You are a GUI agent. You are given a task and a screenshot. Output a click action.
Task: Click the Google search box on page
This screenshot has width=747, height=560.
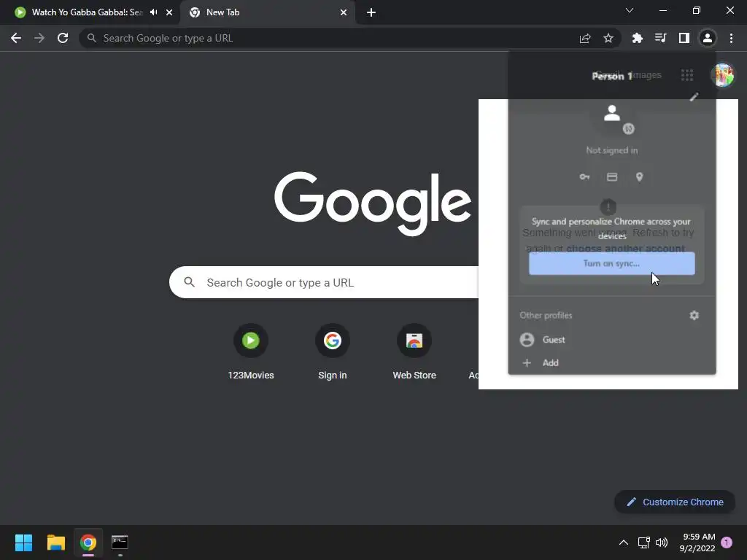[324, 282]
